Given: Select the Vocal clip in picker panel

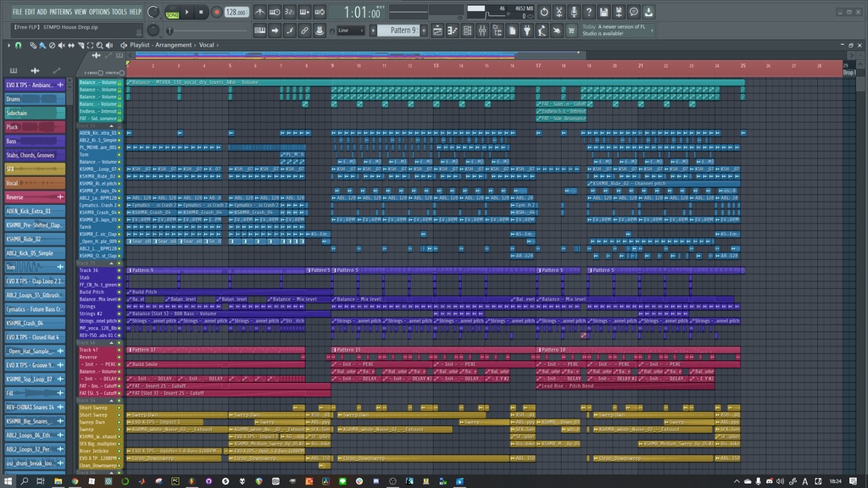Looking at the screenshot, I should pyautogui.click(x=35, y=183).
